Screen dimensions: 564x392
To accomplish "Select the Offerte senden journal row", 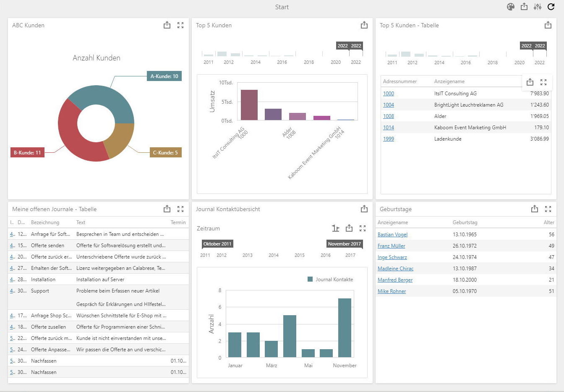I will point(98,246).
